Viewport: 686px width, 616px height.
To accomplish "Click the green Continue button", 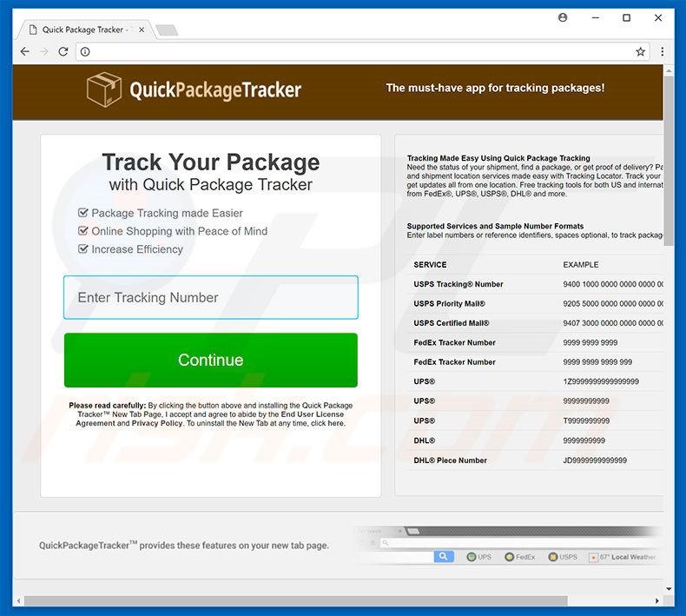I will click(211, 360).
